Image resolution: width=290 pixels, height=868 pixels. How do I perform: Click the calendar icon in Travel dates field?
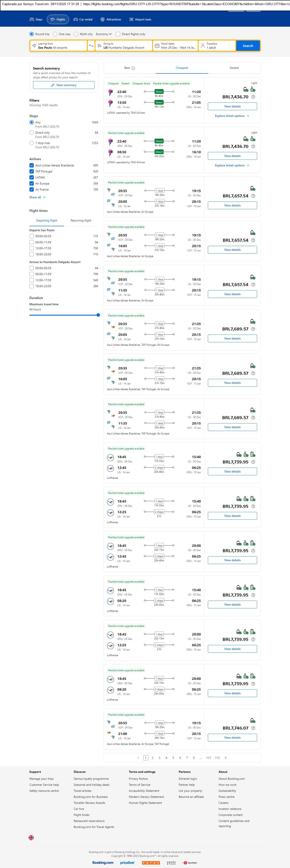[x=157, y=46]
